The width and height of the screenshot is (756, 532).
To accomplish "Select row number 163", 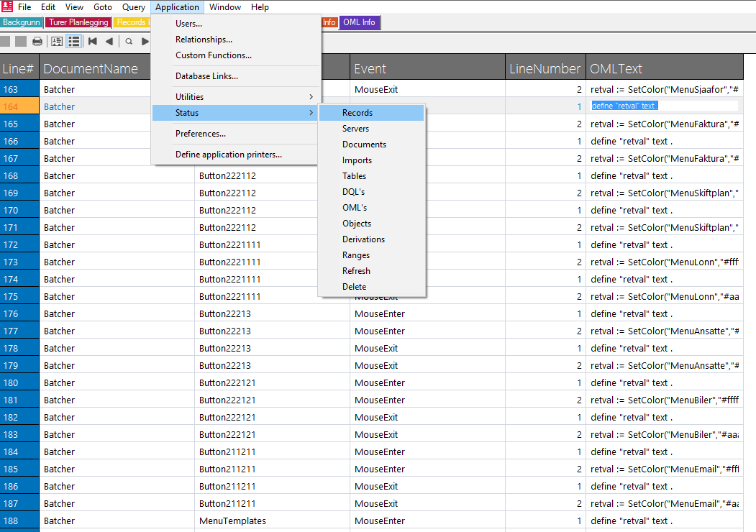I will (19, 89).
